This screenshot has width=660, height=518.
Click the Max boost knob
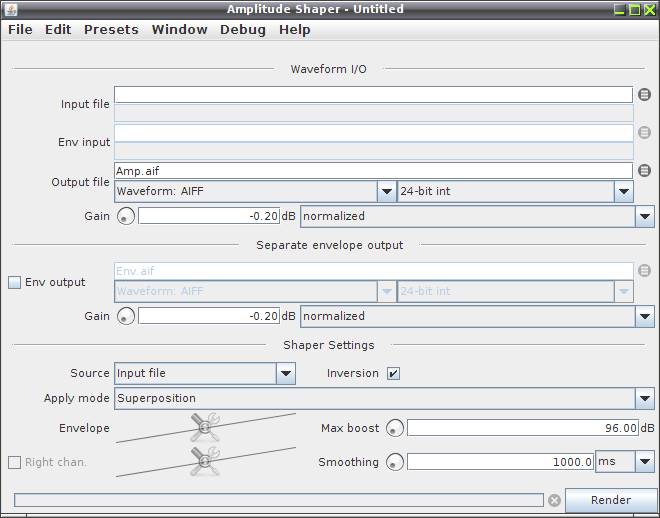[x=395, y=428]
